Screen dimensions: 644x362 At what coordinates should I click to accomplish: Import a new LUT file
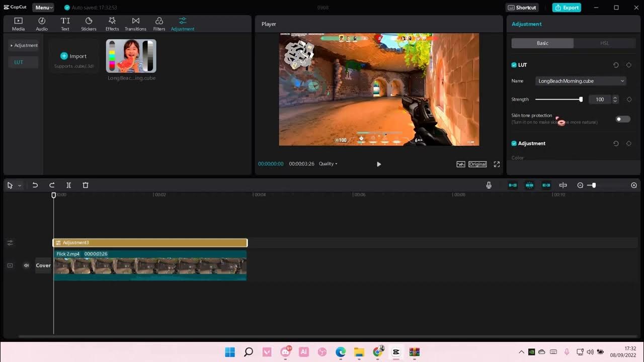pos(73,56)
